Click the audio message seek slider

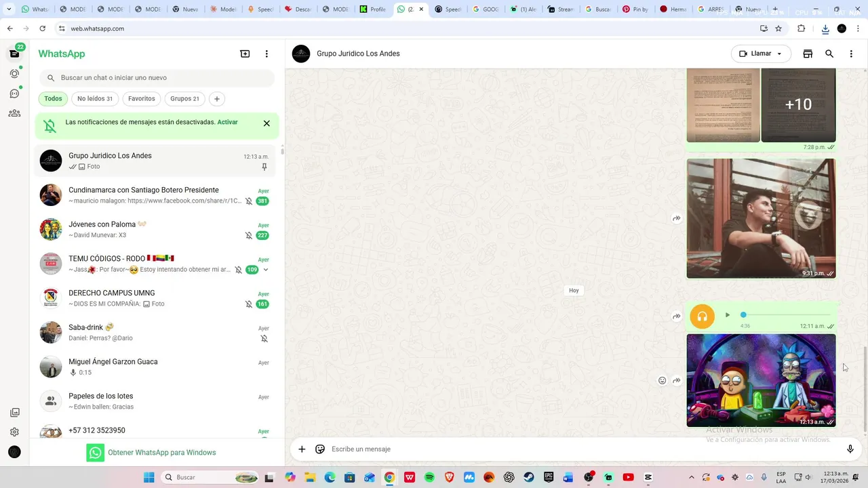pos(786,314)
